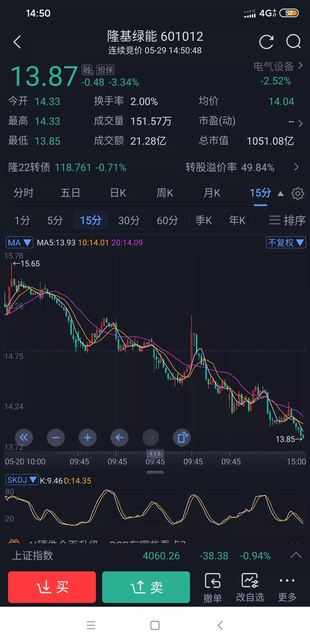The height and width of the screenshot is (644, 310).
Task: Tap the 融 margin trading badge
Action: tap(88, 70)
